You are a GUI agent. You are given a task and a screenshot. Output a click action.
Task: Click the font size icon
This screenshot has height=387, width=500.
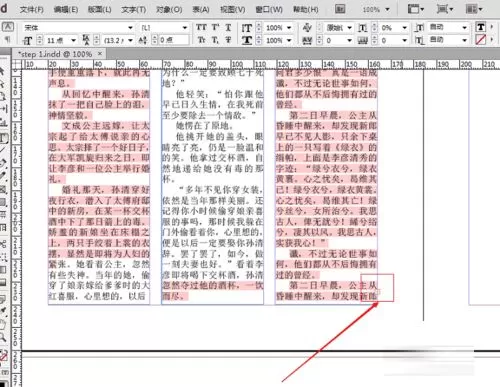click(28, 41)
